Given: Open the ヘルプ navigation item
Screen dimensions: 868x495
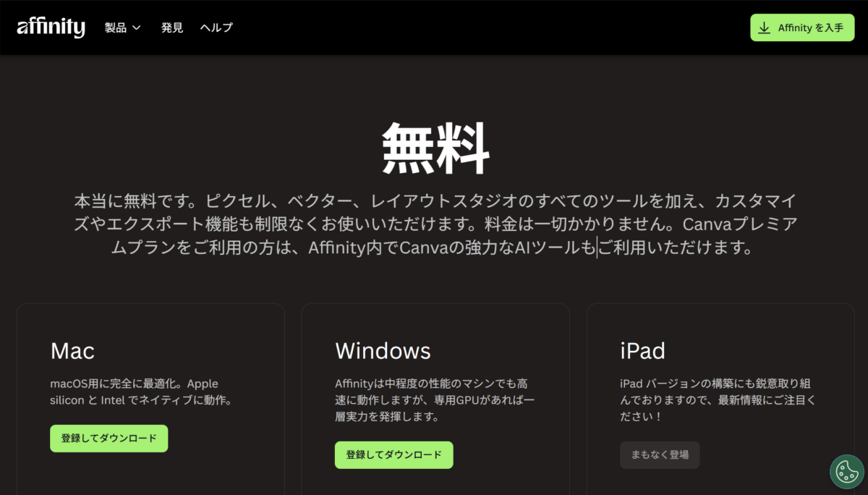Looking at the screenshot, I should click(216, 28).
